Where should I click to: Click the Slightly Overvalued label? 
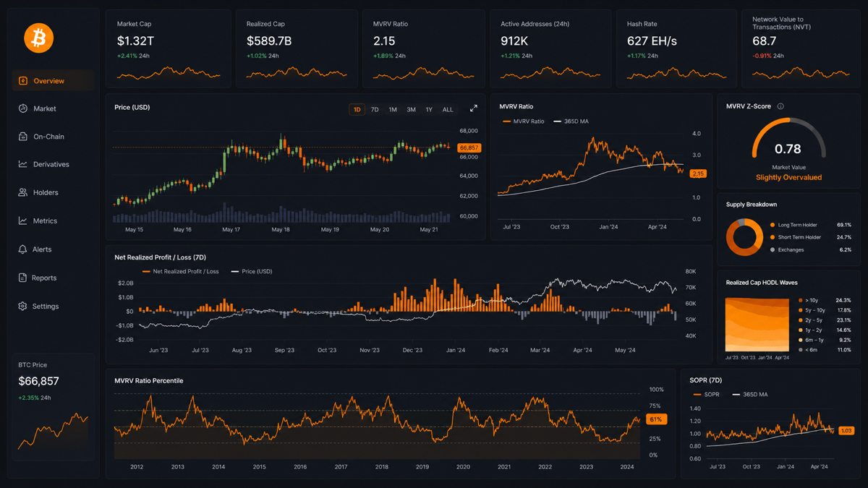coord(788,177)
